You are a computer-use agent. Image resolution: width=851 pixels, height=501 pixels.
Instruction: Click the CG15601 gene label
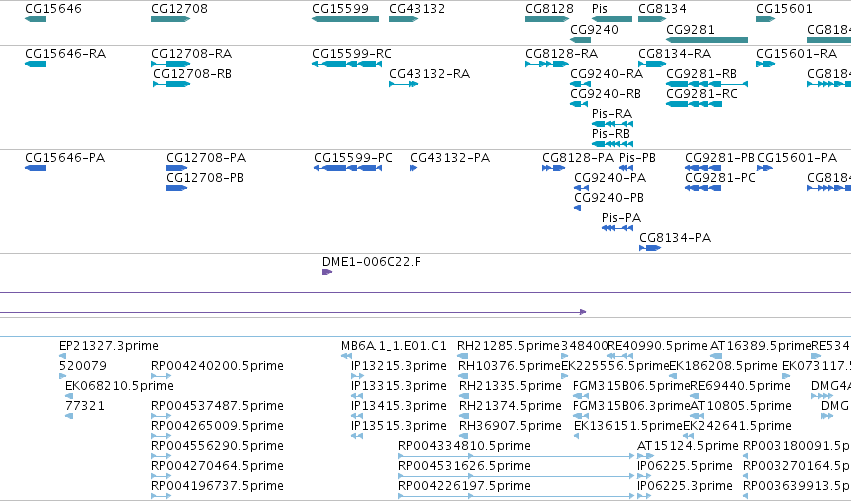[784, 9]
